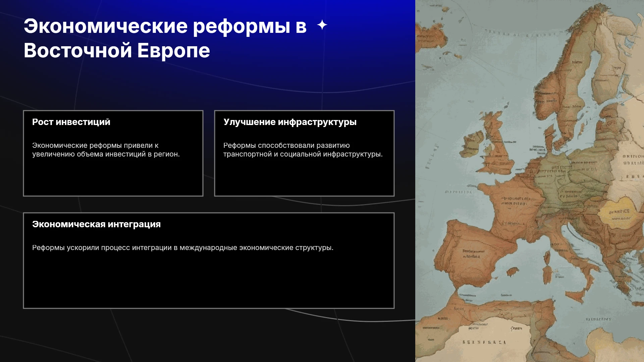Click empty area inside the bottom wide card
The image size is (644, 362).
point(209,282)
